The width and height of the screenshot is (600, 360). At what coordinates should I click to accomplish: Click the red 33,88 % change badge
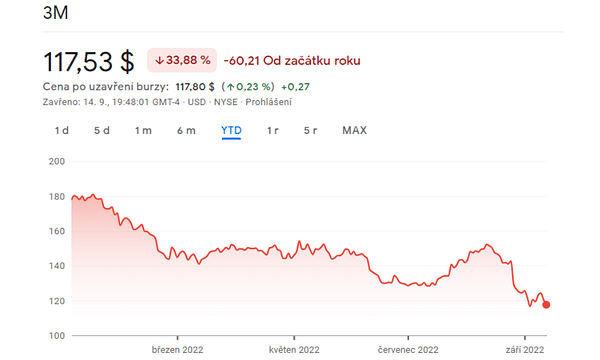click(x=182, y=60)
